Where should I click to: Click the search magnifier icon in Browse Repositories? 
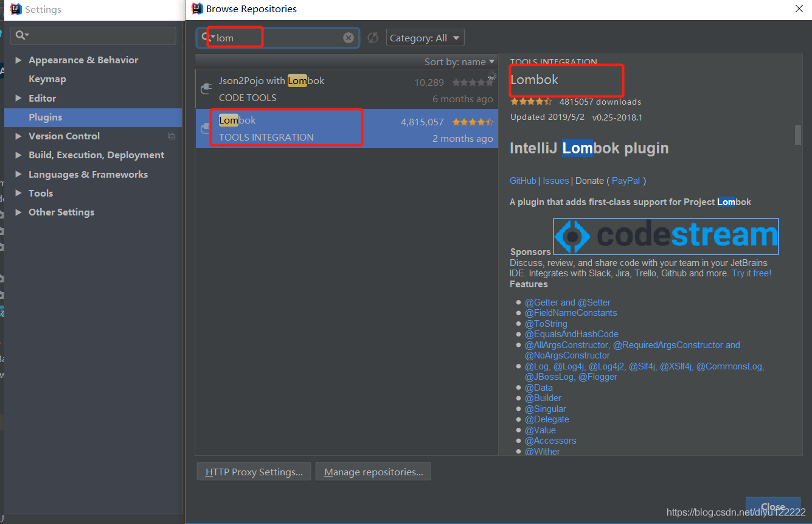tap(207, 37)
